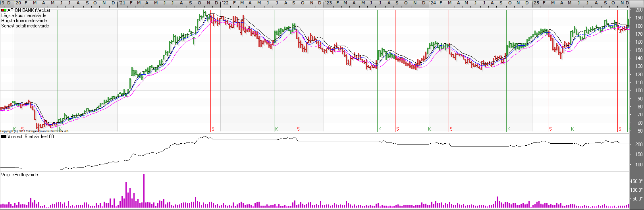Click the black Vinstest legend swatch
The width and height of the screenshot is (644, 210).
point(4,137)
